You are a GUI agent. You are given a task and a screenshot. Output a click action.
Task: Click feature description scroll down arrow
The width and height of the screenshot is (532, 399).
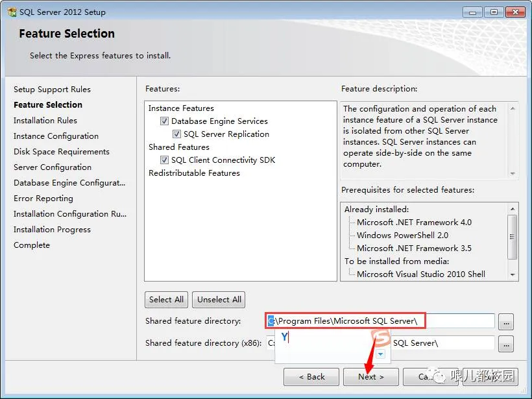pos(513,173)
